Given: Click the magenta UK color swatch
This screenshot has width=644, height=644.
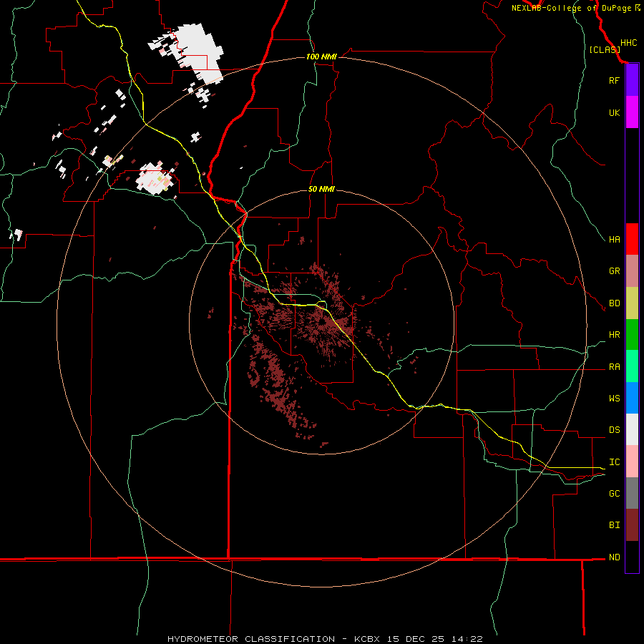Looking at the screenshot, I should tap(632, 112).
